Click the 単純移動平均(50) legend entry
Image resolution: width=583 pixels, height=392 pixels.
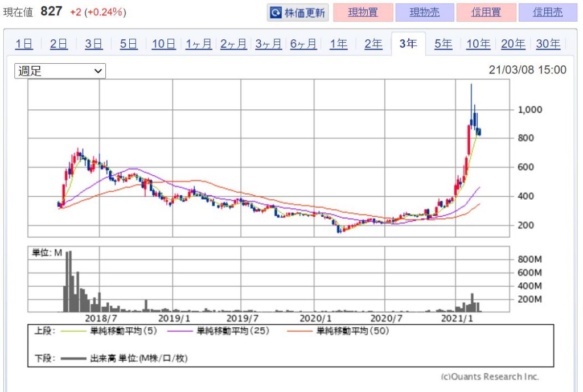352,331
